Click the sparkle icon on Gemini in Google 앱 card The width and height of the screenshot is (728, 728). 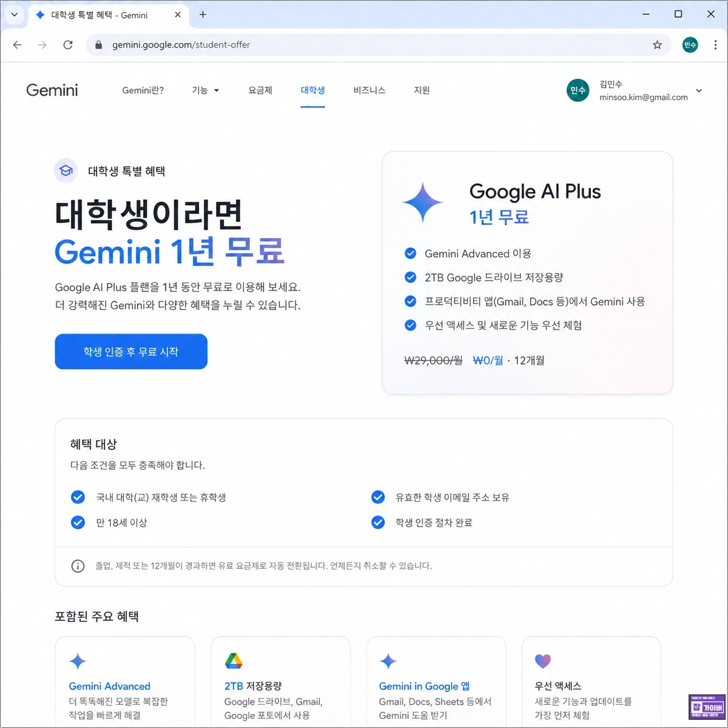click(x=388, y=661)
